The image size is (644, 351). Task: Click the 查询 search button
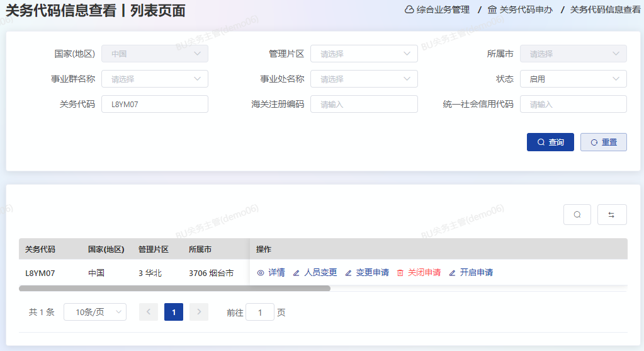(550, 142)
